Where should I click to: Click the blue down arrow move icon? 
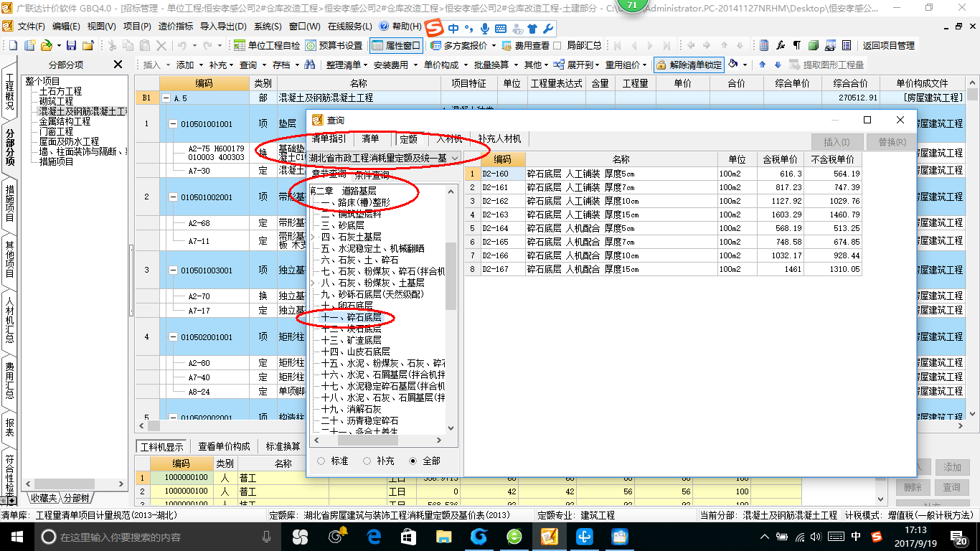pos(777,65)
